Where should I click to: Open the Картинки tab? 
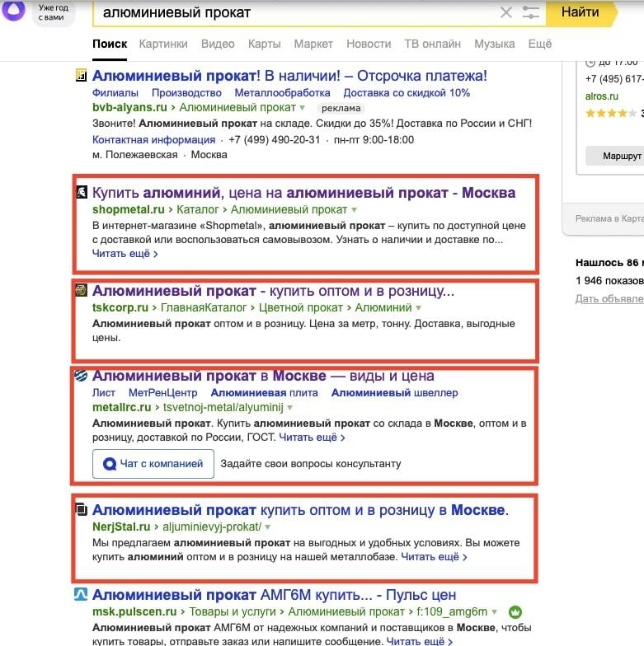click(163, 44)
